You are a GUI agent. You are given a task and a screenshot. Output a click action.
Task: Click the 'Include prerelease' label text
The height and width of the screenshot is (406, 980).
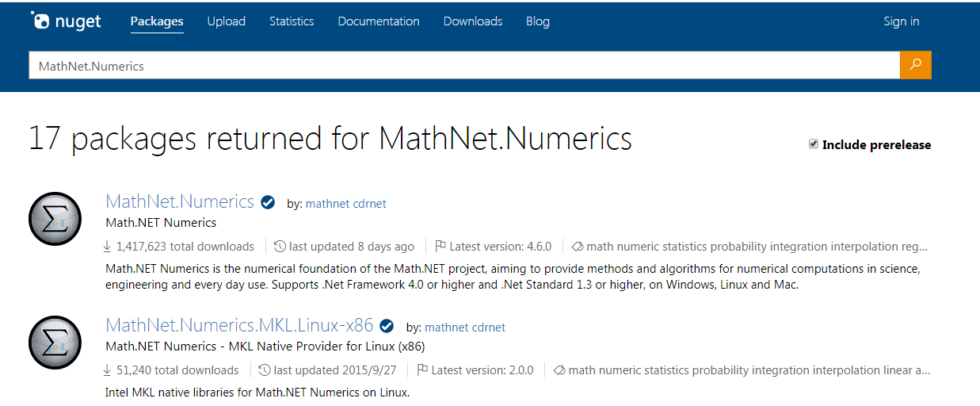tap(877, 144)
